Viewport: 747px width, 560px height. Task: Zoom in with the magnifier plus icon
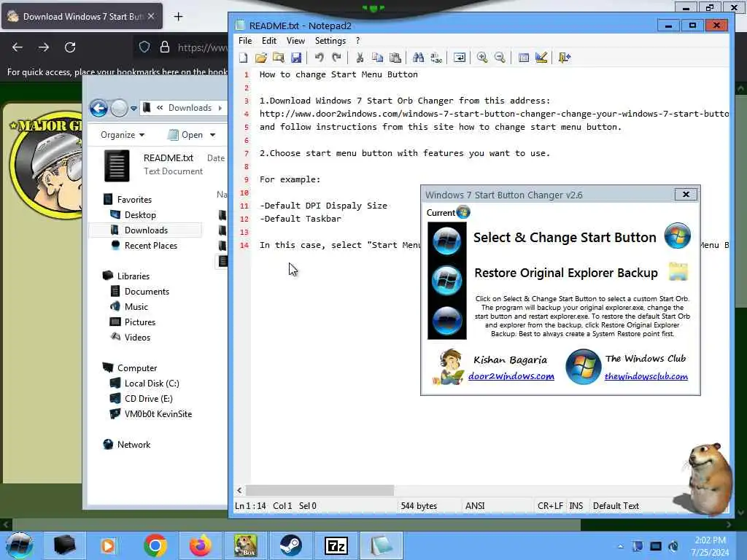(x=482, y=58)
